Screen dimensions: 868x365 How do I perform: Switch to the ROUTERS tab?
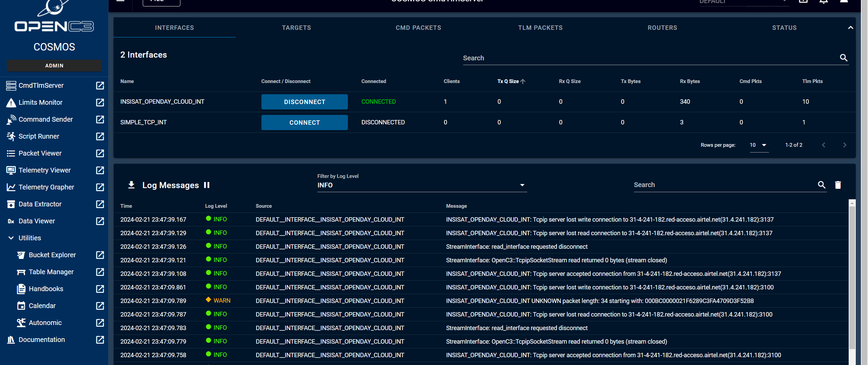(662, 28)
